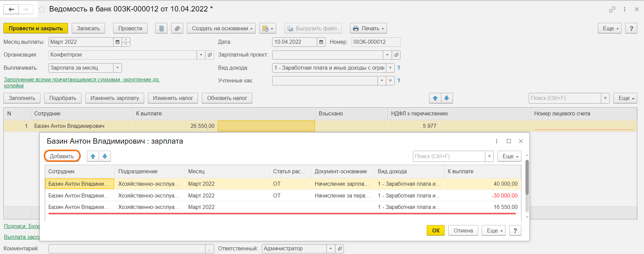Click the back navigation arrow
The width and height of the screenshot is (644, 254).
[x=11, y=9]
